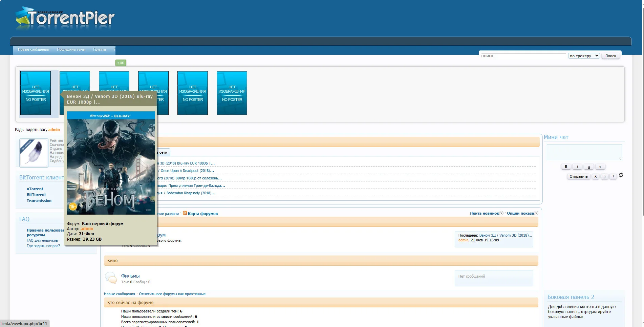Open the last post link Веном 3Д / Venom 3D (2018)...
644x327 pixels.
pos(506,235)
